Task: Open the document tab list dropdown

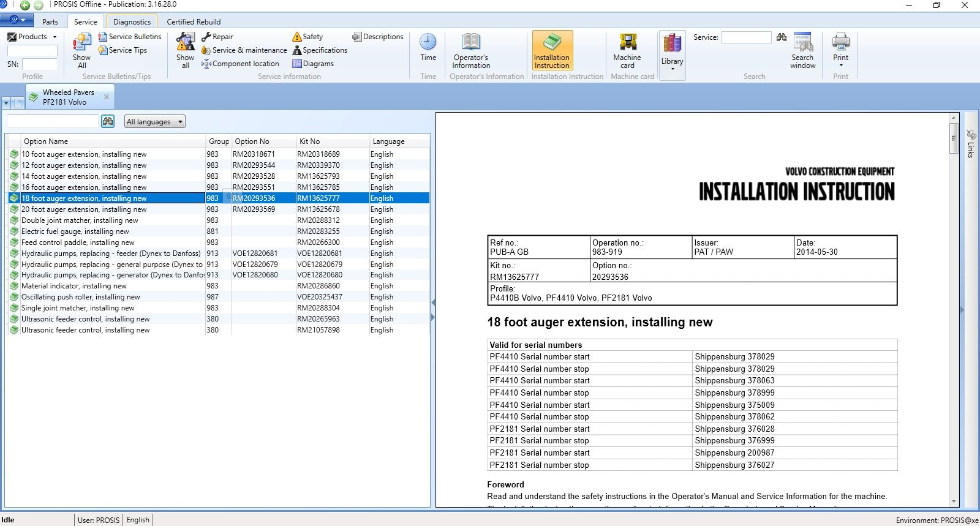Action: [x=6, y=103]
